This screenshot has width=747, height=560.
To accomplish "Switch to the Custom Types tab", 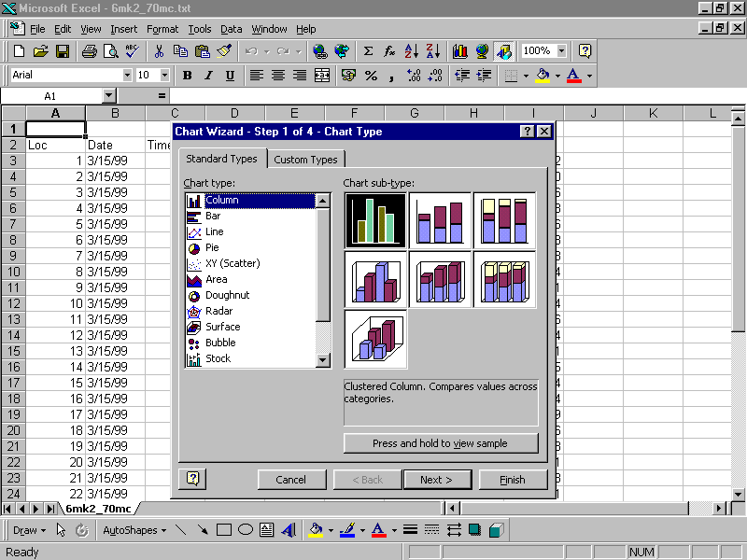I will pos(306,160).
